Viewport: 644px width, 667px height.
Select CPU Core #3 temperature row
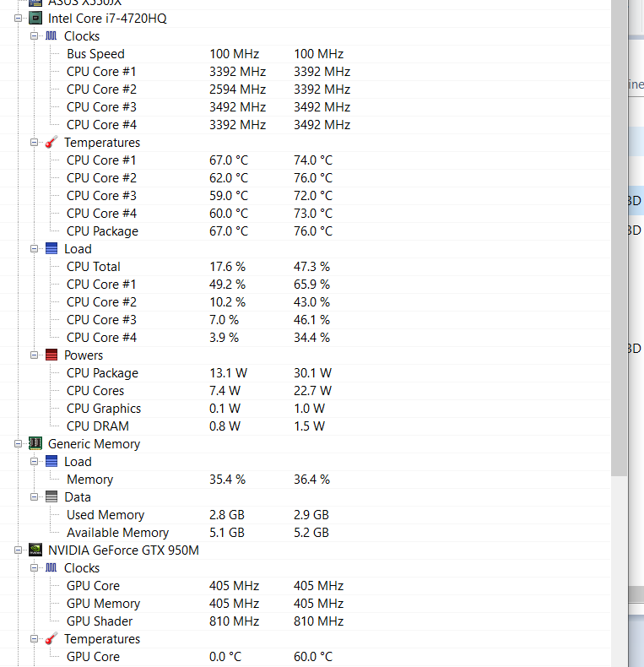306,196
